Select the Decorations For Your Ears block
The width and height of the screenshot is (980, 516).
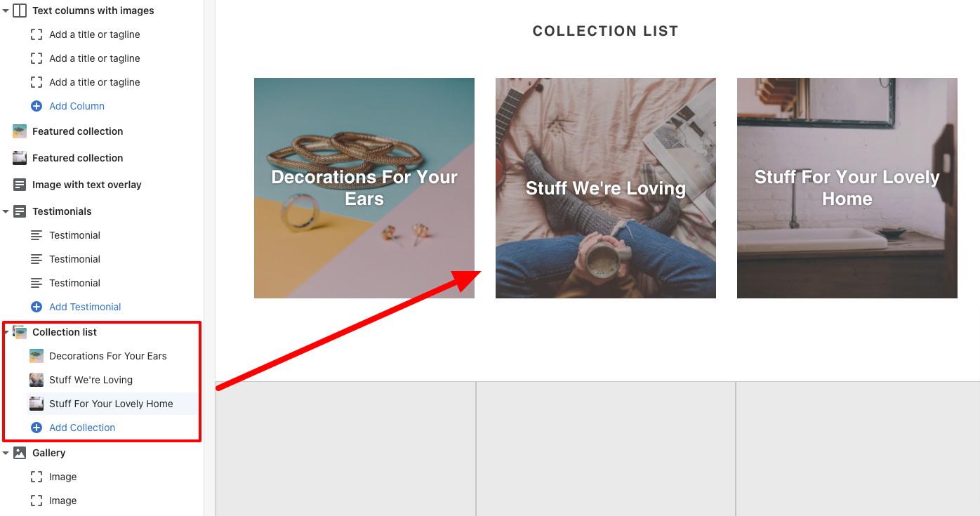[108, 356]
